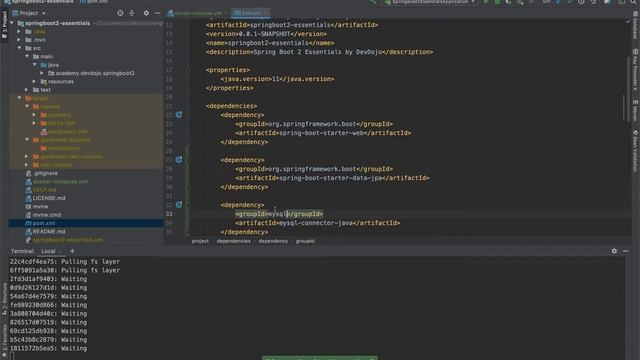Viewport: 640px width, 360px height.
Task: Click the description tag line 15
Action: (320, 52)
